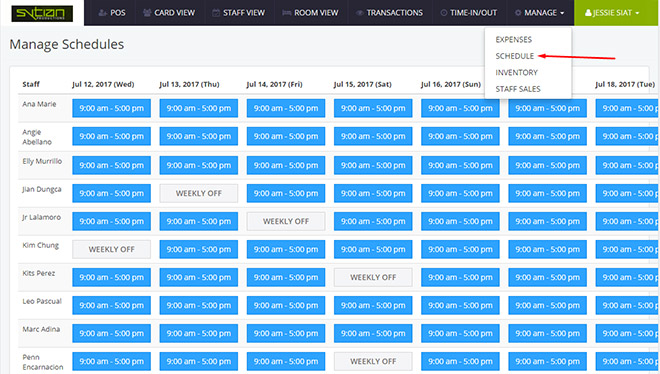Viewport: 660px width, 374px height.
Task: Click the Jessie Siat user icon
Action: point(588,13)
